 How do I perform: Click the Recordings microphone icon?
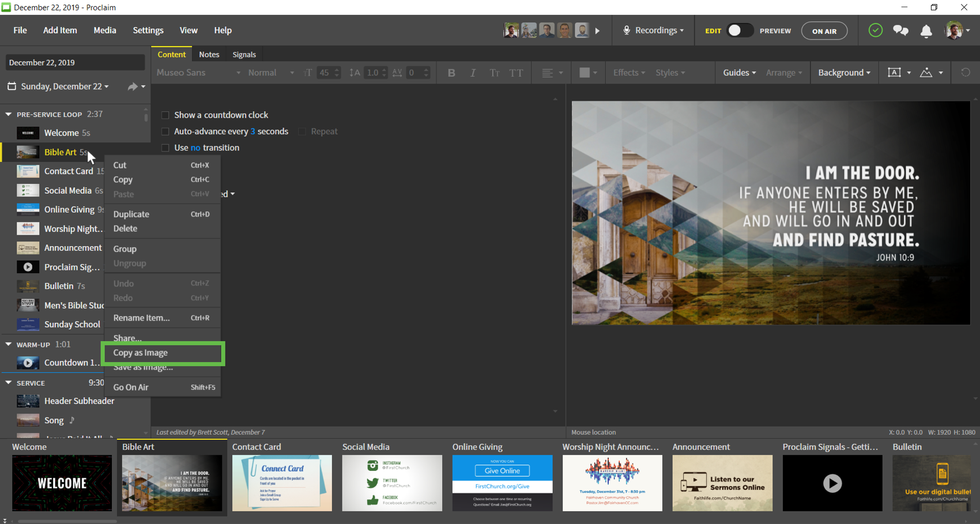pyautogui.click(x=627, y=31)
